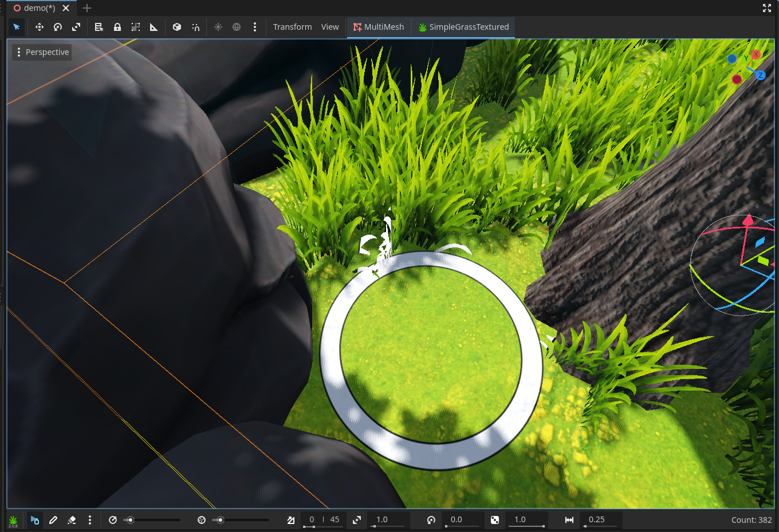The width and height of the screenshot is (779, 532).
Task: Toggle the group selection icon
Action: (136, 27)
